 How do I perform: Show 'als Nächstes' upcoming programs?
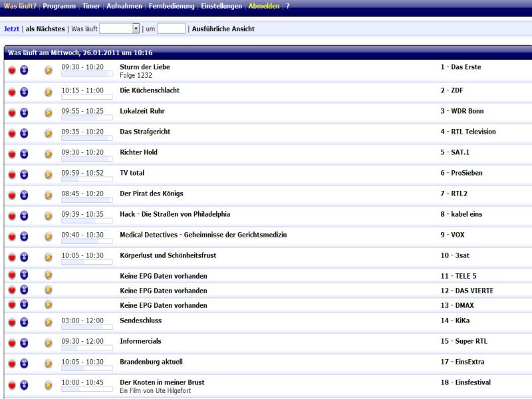pyautogui.click(x=45, y=29)
